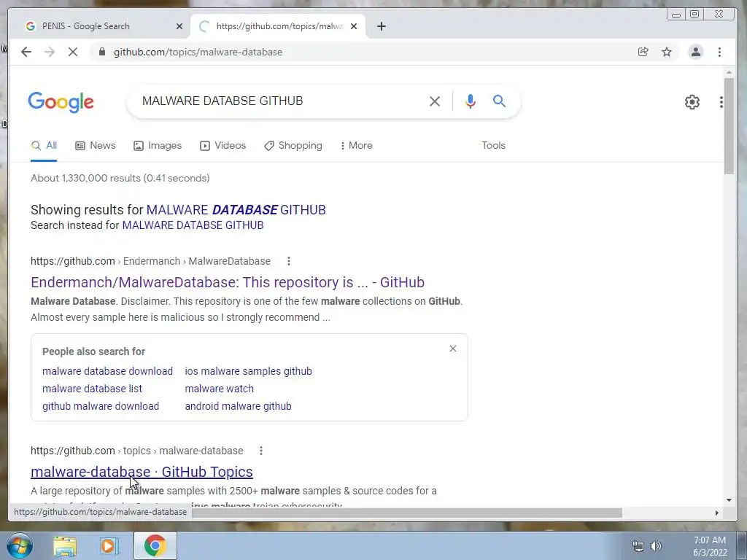Search instead for MALWARE DATABSE GITHUB
The height and width of the screenshot is (560, 747).
193,225
